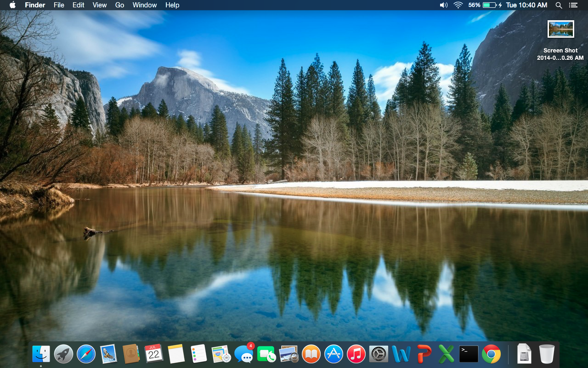Open the Apple menu
Image resolution: width=588 pixels, height=368 pixels.
tap(12, 5)
